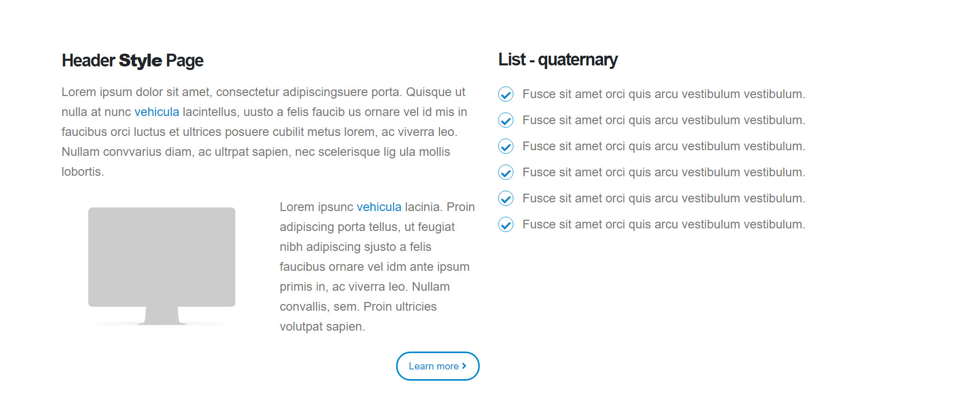
Task: Open the vehicula link in the first paragraph
Action: tap(157, 112)
